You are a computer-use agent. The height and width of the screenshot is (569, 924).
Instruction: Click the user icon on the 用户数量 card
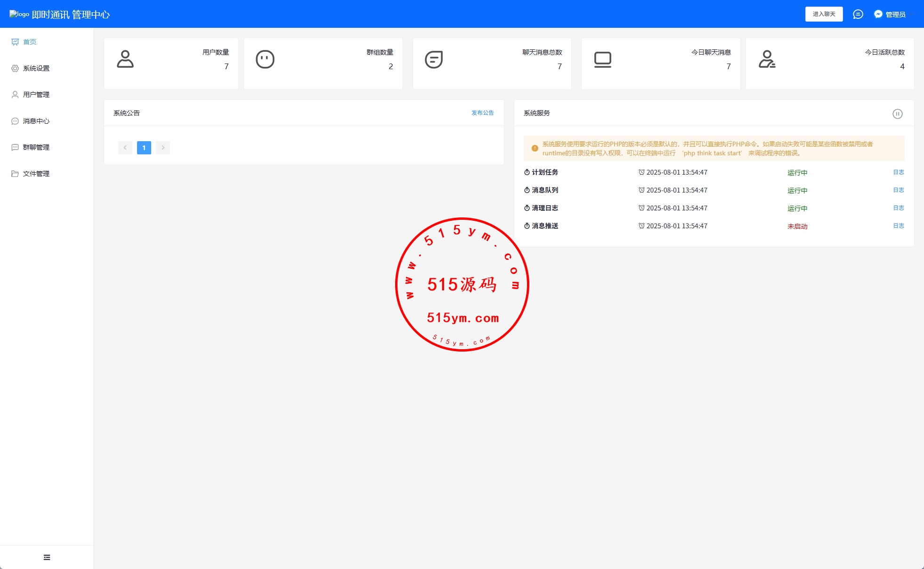[125, 59]
